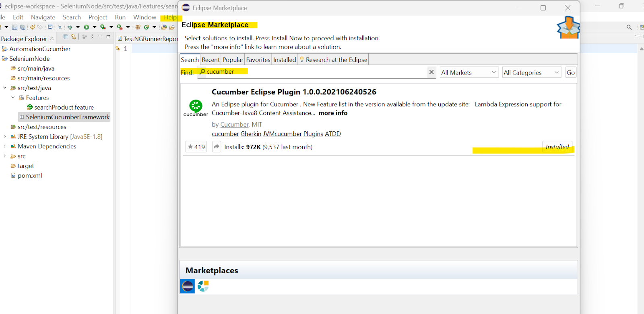Viewport: 644px width, 314px height.
Task: Click the Redo arrow icon in toolbar
Action: (x=40, y=27)
